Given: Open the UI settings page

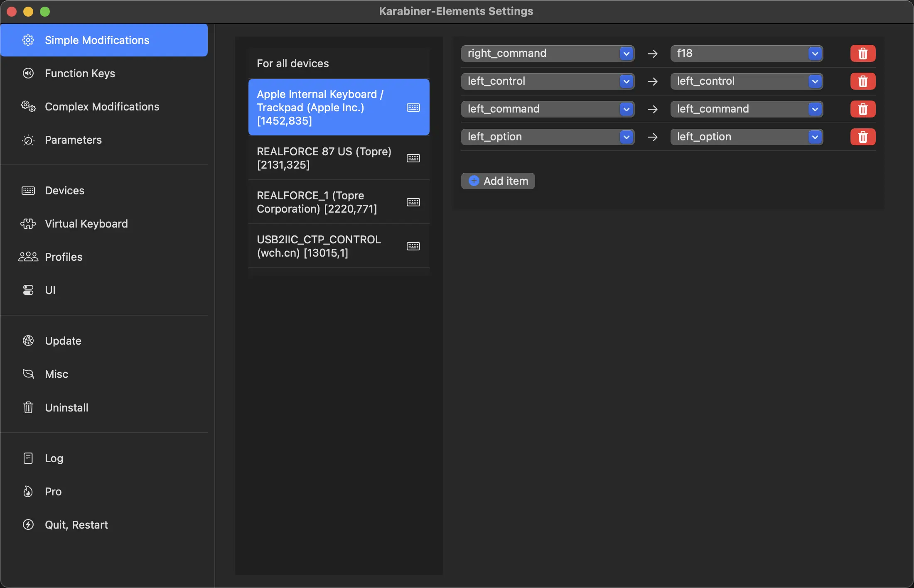Looking at the screenshot, I should (x=104, y=290).
